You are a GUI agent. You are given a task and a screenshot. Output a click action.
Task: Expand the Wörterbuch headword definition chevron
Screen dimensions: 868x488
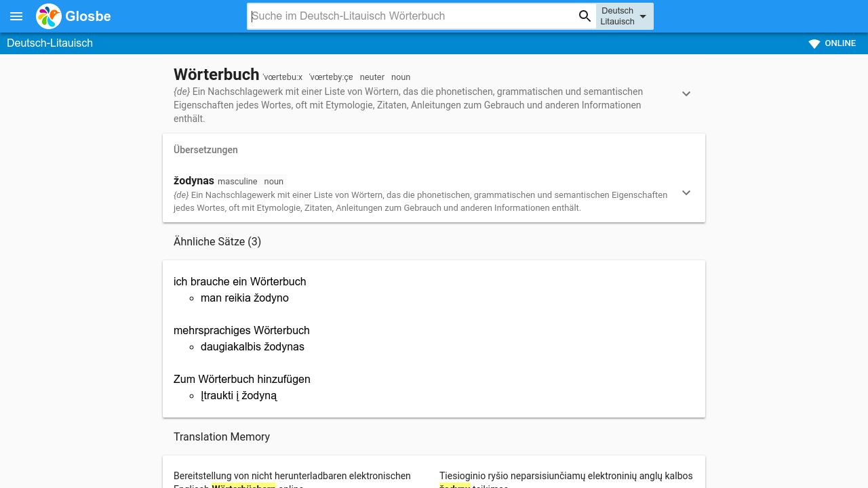pyautogui.click(x=686, y=94)
